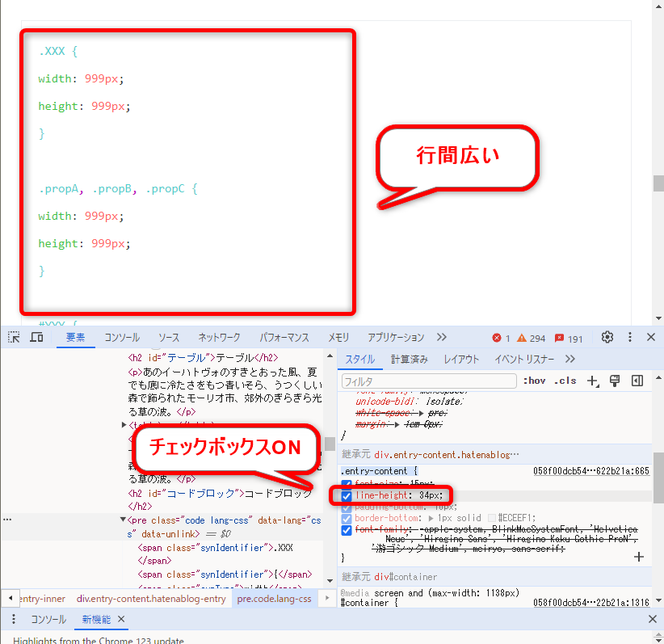Viewport: 664px width, 644px height.
Task: Add a new style rule
Action: click(x=593, y=381)
